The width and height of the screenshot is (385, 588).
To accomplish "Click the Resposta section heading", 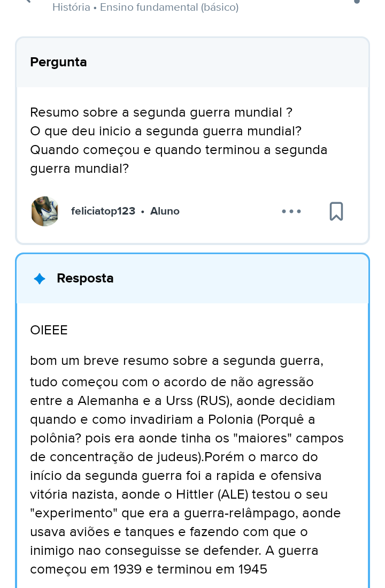I will point(85,279).
